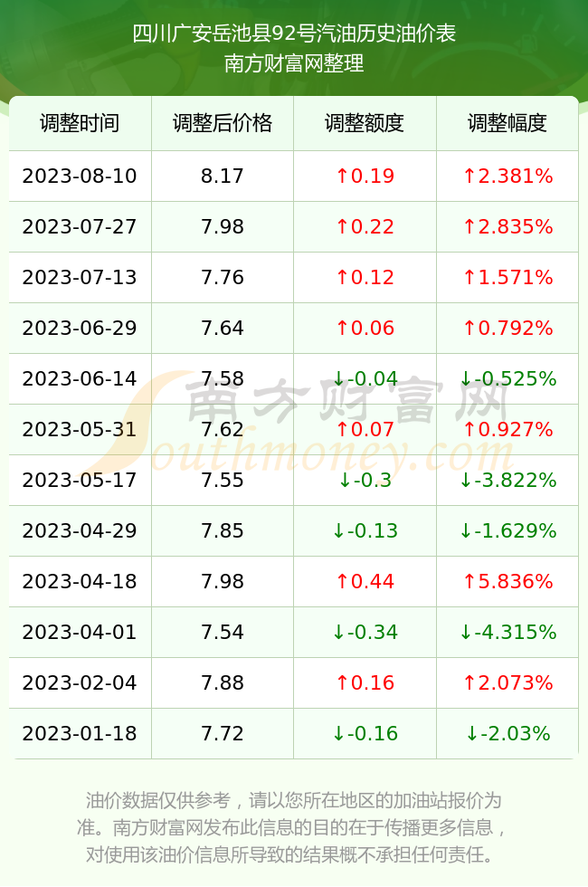588x887 pixels.
Task: Click the red ↑0.44 adjustment value
Action: (x=365, y=581)
